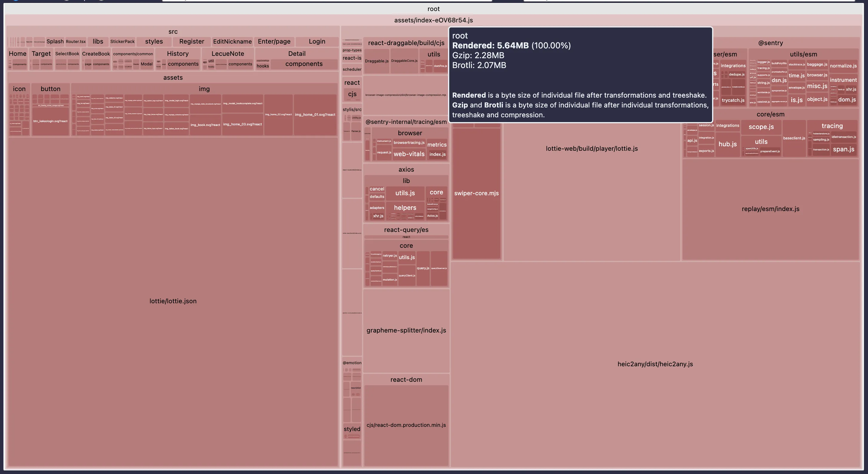
Task: Click the browsertracing.js block
Action: [409, 143]
